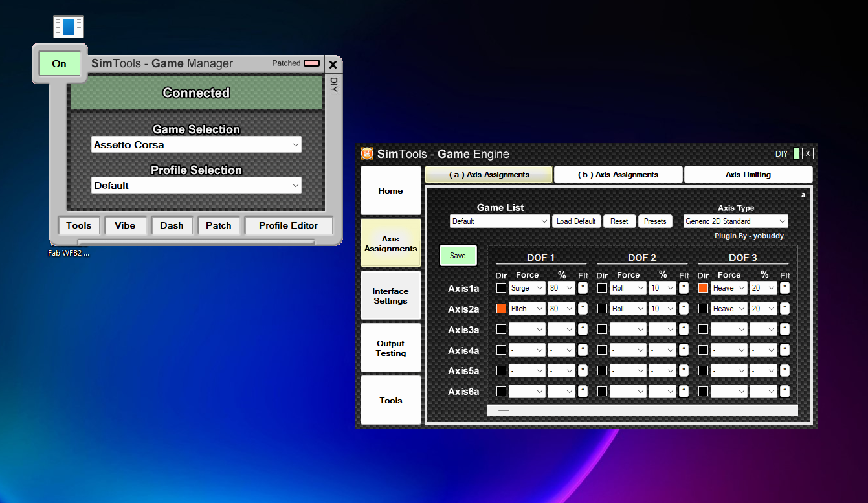Screen dimensions: 868x503
Task: Select the blue document desktop icon
Action: click(69, 27)
